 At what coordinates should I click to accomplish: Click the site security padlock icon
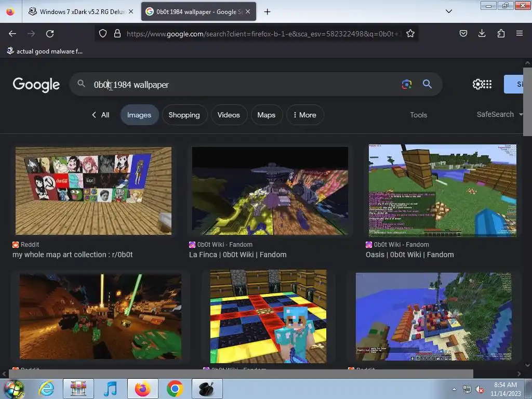(x=117, y=33)
